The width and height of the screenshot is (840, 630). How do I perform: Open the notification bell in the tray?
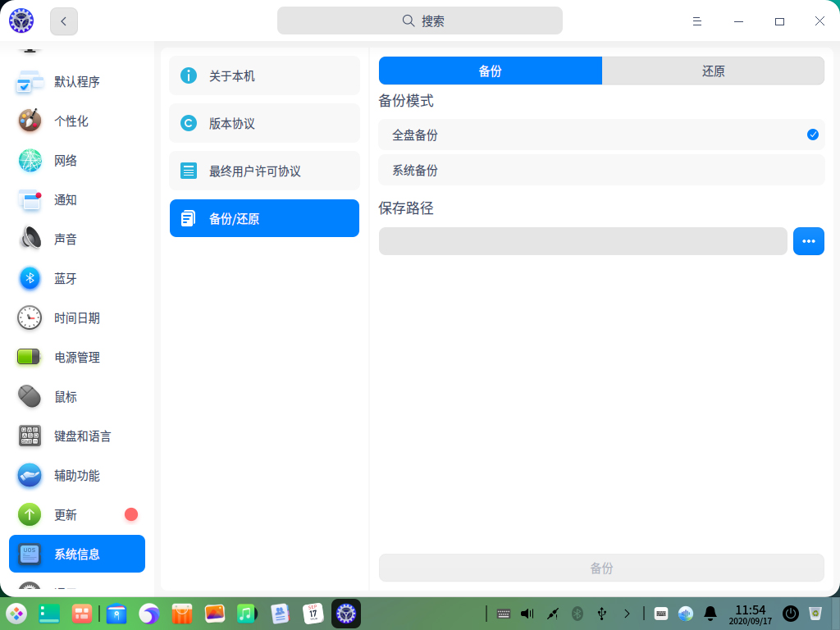pos(710,613)
